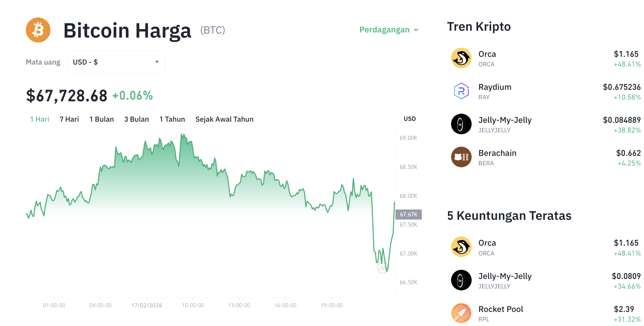Switch to 7 Hari chart view
The width and height of the screenshot is (644, 326).
[x=69, y=119]
